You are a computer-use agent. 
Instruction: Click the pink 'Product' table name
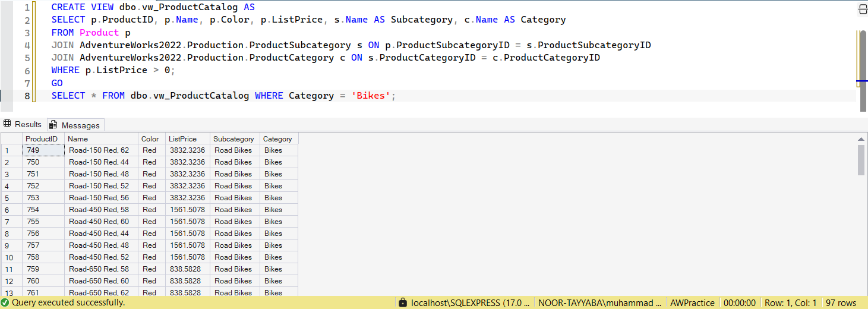(99, 33)
